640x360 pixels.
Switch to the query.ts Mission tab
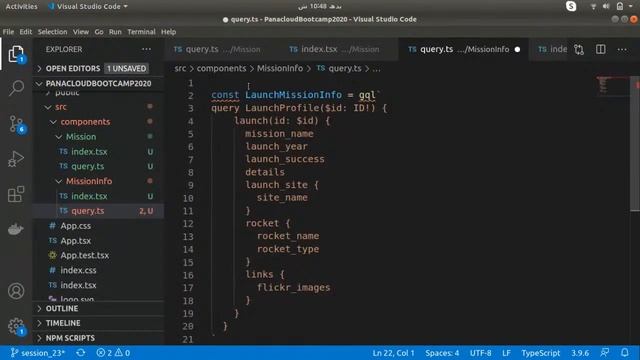click(222, 49)
